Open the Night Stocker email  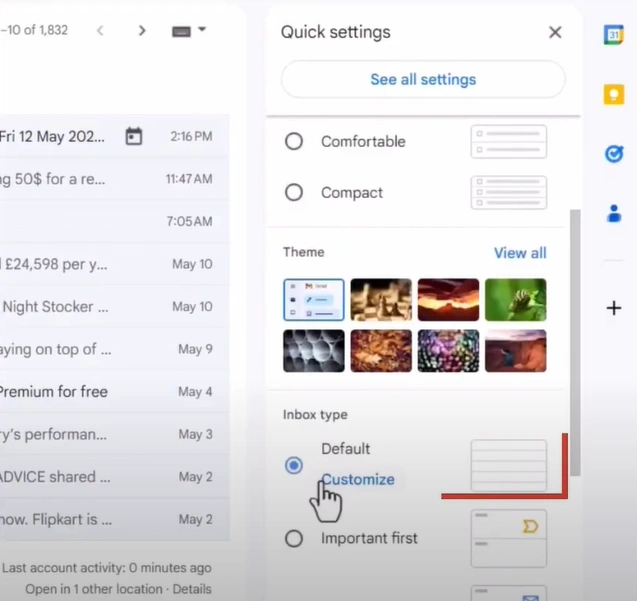(x=115, y=307)
